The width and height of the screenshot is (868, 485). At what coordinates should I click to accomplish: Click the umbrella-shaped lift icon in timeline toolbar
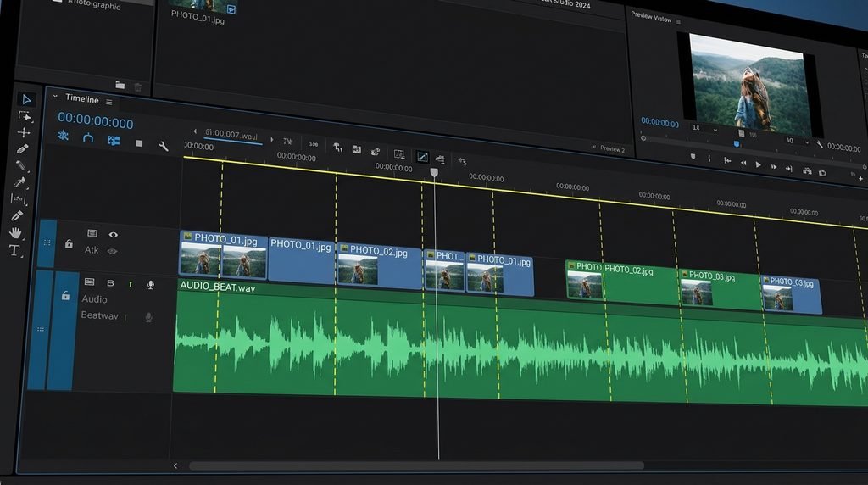coord(337,148)
